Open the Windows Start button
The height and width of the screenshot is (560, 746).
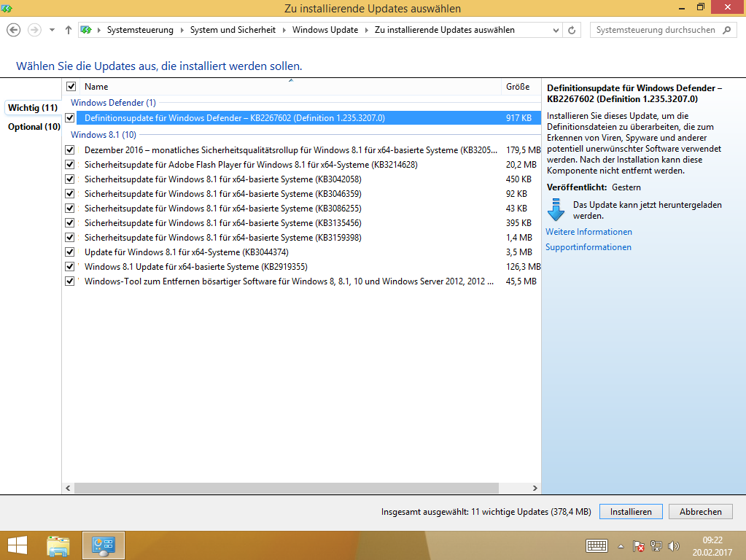coord(18,545)
